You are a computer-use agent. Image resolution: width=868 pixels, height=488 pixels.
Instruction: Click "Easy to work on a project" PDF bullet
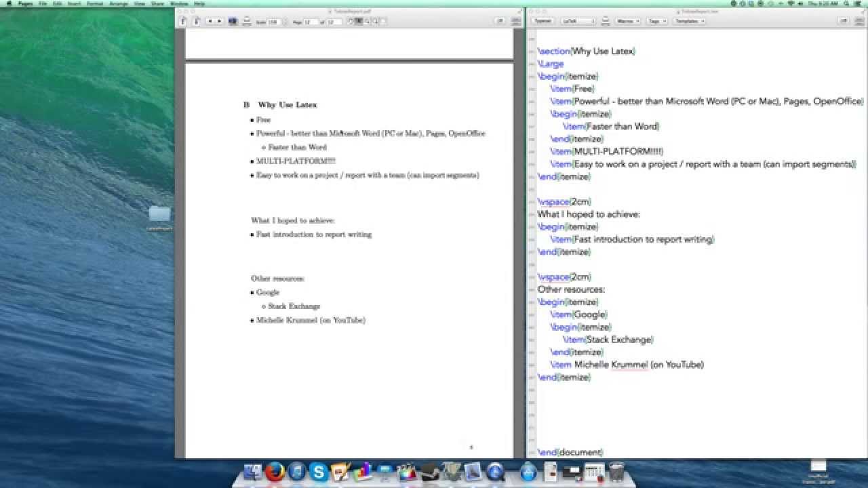click(x=368, y=175)
